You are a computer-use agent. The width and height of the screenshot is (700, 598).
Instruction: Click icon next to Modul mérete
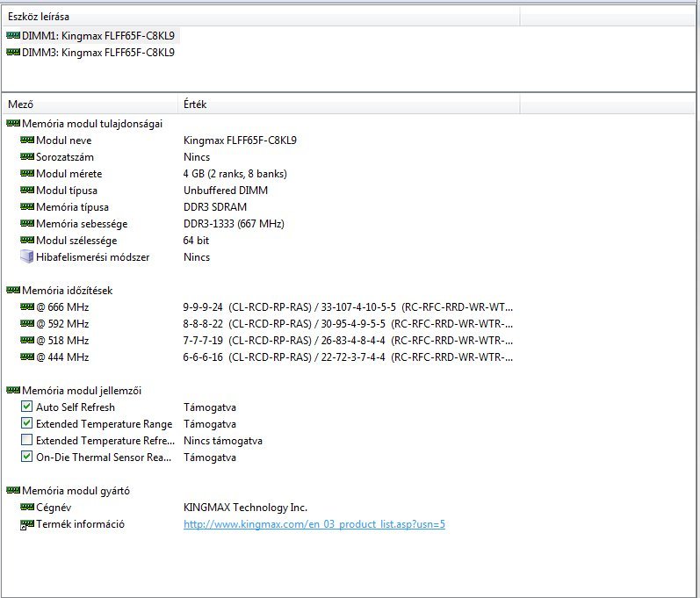[27, 173]
